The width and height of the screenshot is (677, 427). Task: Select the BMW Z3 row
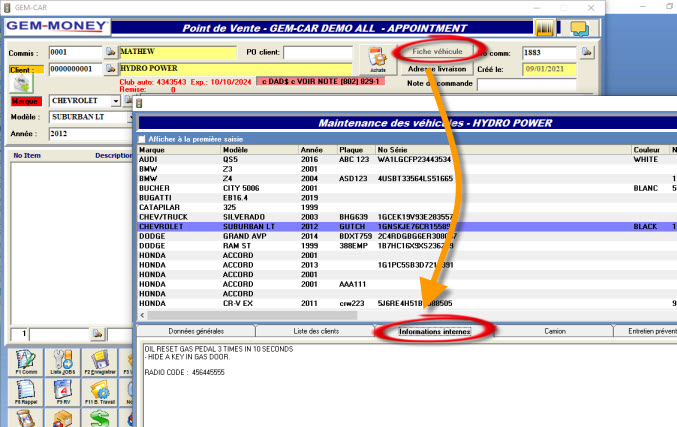(407, 169)
